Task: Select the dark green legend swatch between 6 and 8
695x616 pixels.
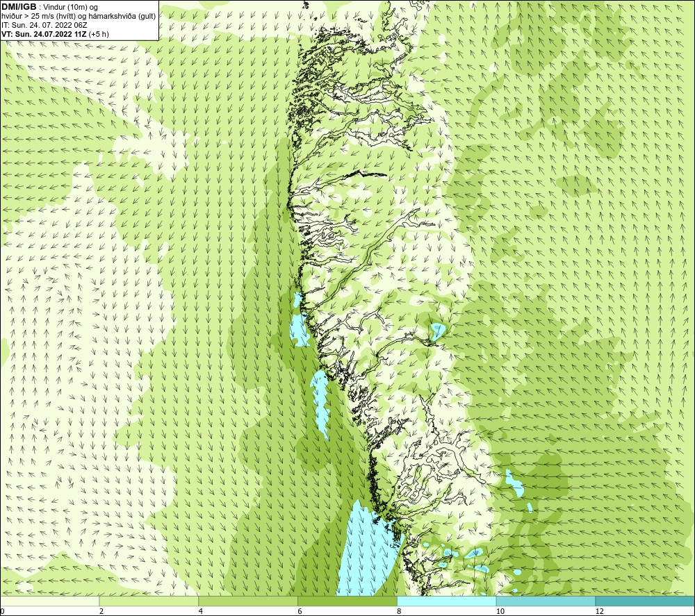Action: (347, 601)
